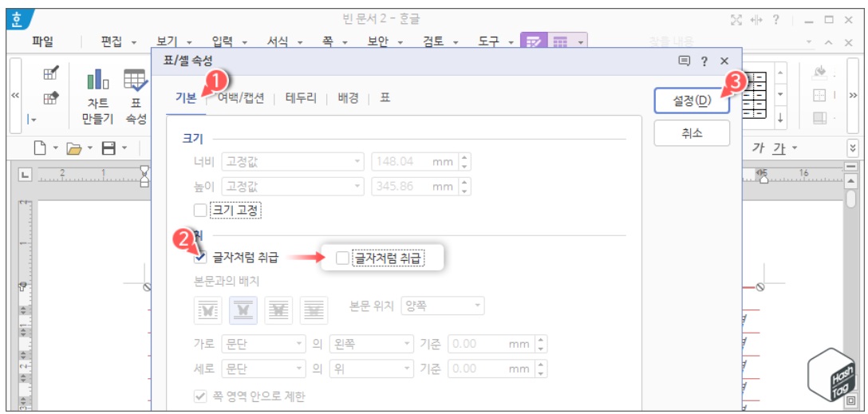Switch to the 배경 tab

(348, 99)
